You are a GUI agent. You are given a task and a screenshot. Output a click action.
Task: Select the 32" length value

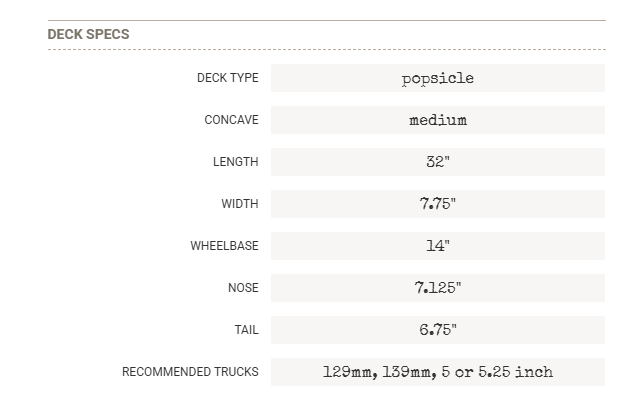click(x=437, y=162)
